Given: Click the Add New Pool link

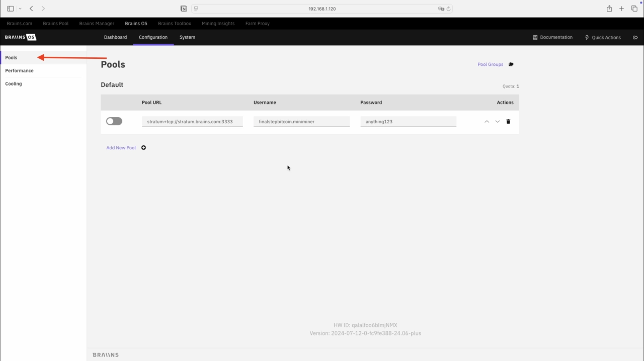Looking at the screenshot, I should 121,148.
